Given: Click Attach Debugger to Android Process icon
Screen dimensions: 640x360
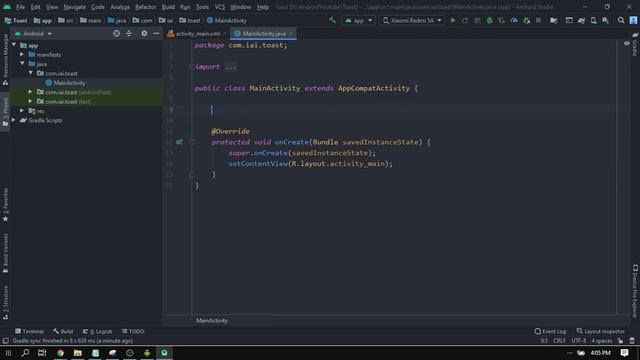Looking at the screenshot, I should [526, 20].
